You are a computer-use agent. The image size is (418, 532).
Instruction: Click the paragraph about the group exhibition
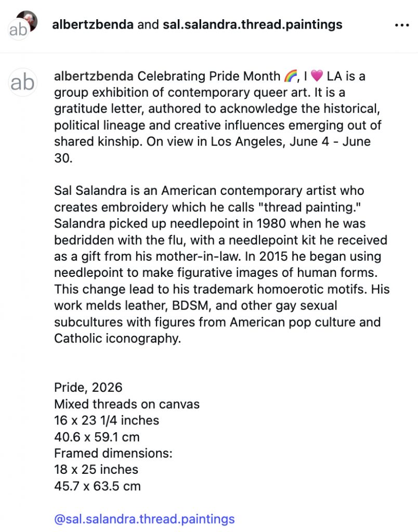tap(217, 117)
